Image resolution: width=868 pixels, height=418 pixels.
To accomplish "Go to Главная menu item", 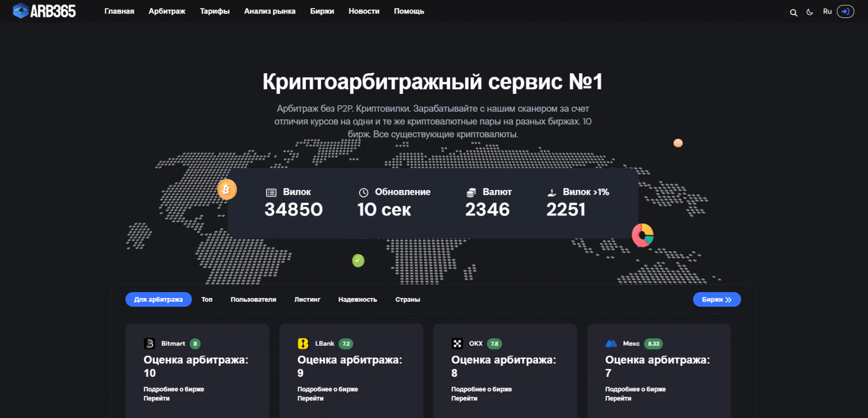I will tap(119, 11).
